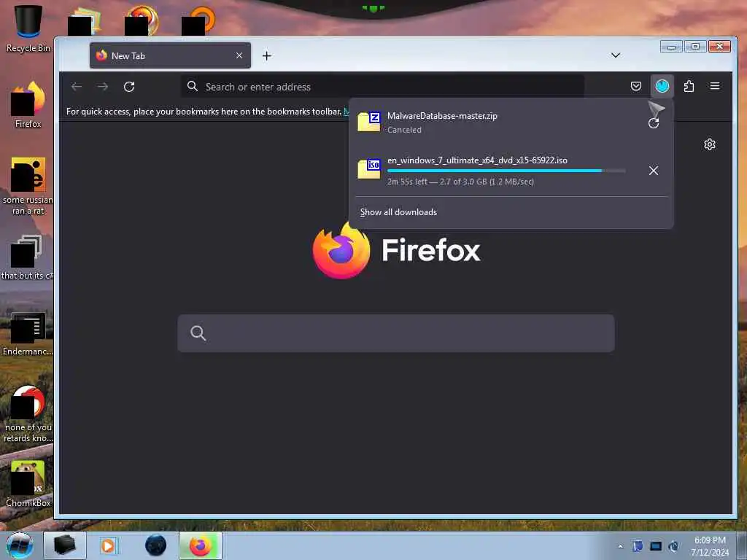Click the network tray icon

pyautogui.click(x=656, y=546)
